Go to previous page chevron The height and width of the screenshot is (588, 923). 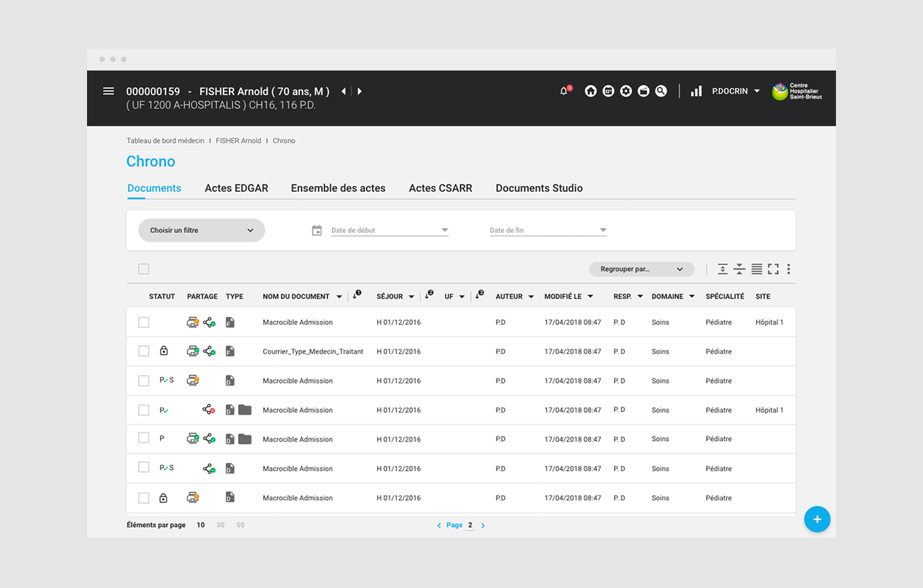(x=439, y=525)
